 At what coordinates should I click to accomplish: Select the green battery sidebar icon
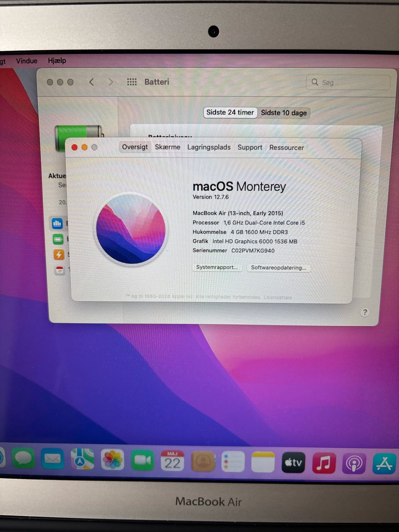point(58,239)
